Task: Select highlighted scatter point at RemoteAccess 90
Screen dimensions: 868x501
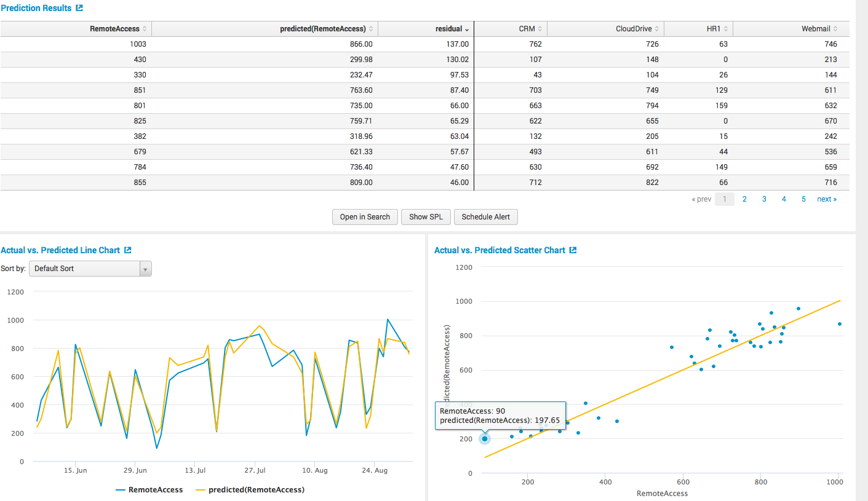Action: point(485,438)
